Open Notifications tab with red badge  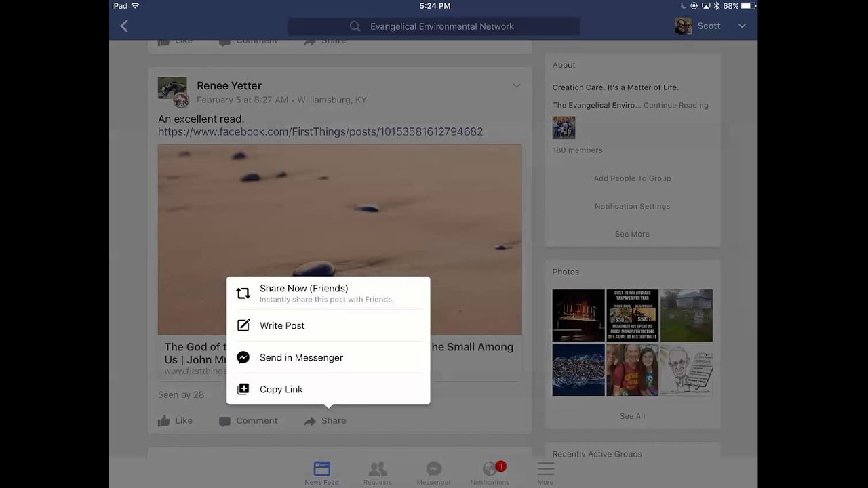[x=490, y=472]
